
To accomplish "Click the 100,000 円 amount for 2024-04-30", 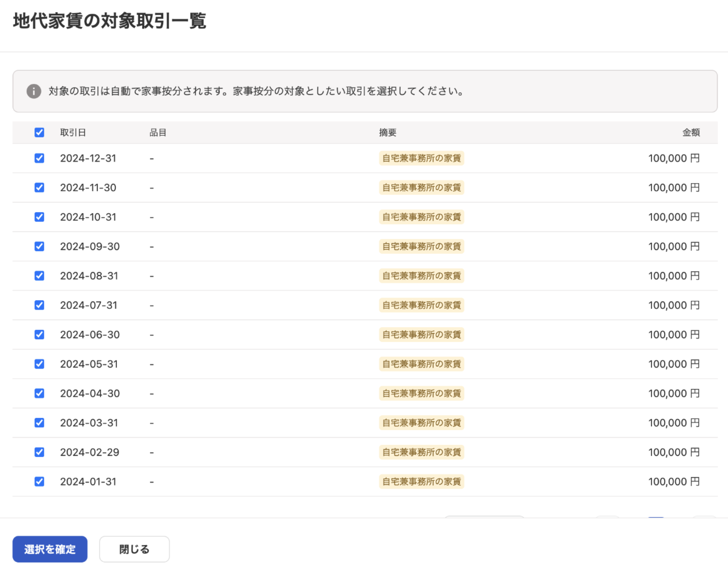I will click(x=674, y=393).
